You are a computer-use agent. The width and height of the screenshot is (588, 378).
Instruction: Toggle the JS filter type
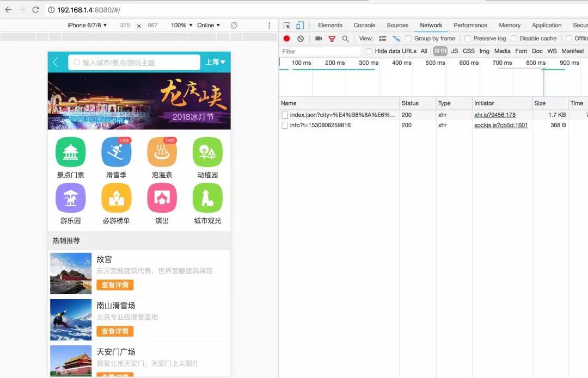click(455, 51)
